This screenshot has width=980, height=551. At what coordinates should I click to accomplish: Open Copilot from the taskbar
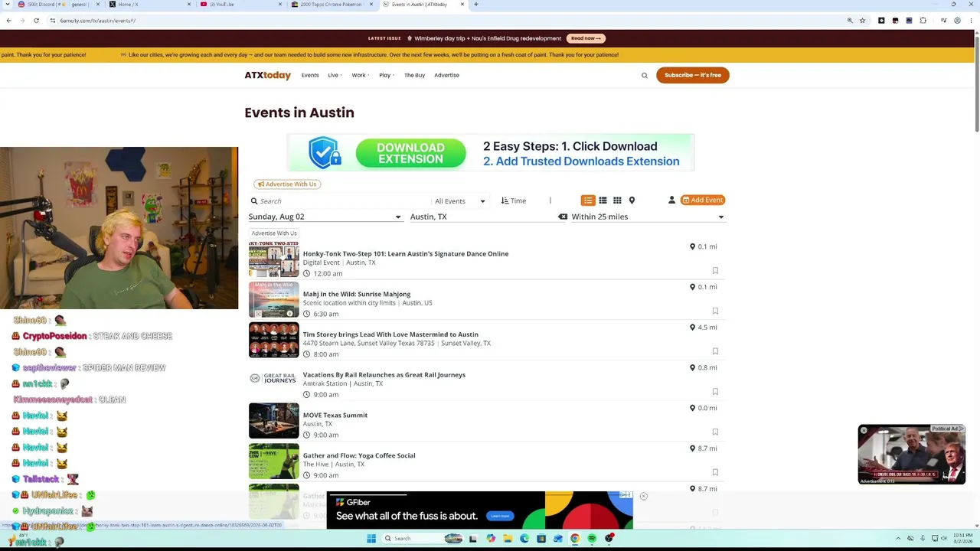coord(491,539)
